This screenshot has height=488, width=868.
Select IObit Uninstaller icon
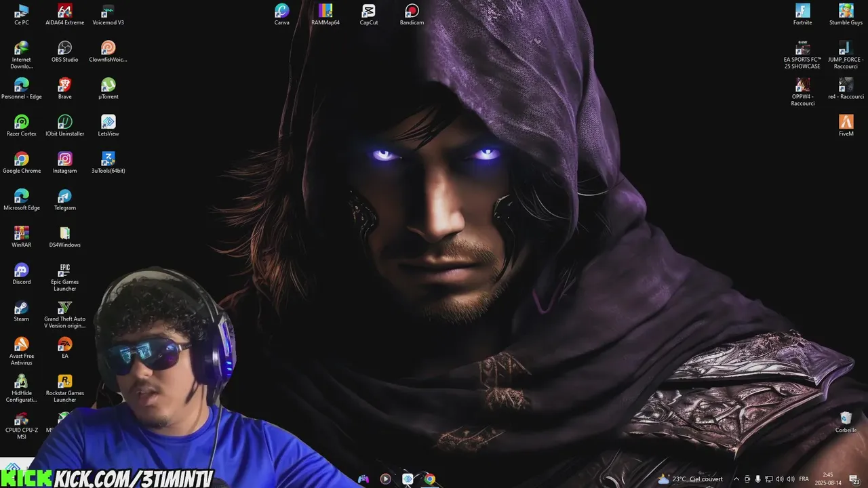pos(65,126)
